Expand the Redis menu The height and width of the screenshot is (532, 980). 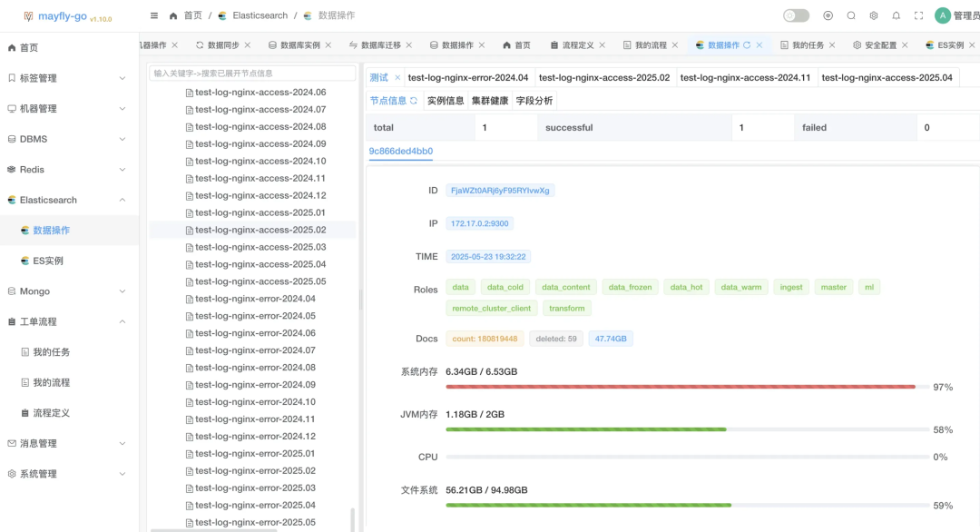69,170
